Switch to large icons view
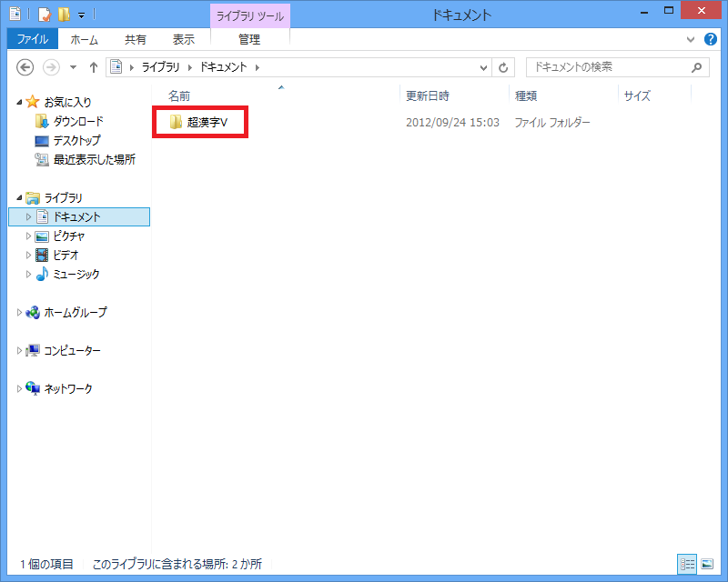 (x=707, y=564)
